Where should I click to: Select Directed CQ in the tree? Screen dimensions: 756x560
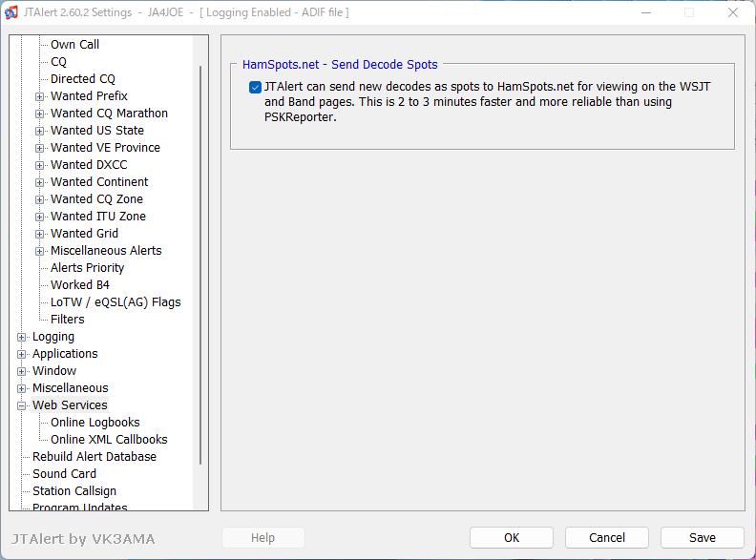[83, 78]
